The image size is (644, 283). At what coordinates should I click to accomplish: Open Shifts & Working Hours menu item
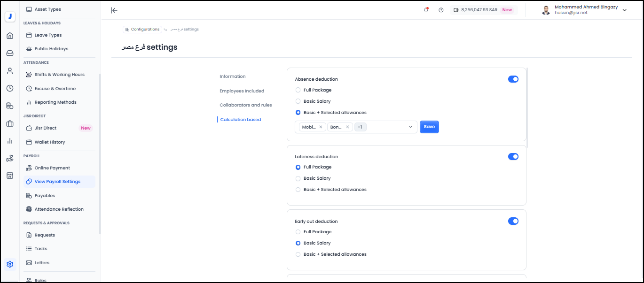point(59,75)
